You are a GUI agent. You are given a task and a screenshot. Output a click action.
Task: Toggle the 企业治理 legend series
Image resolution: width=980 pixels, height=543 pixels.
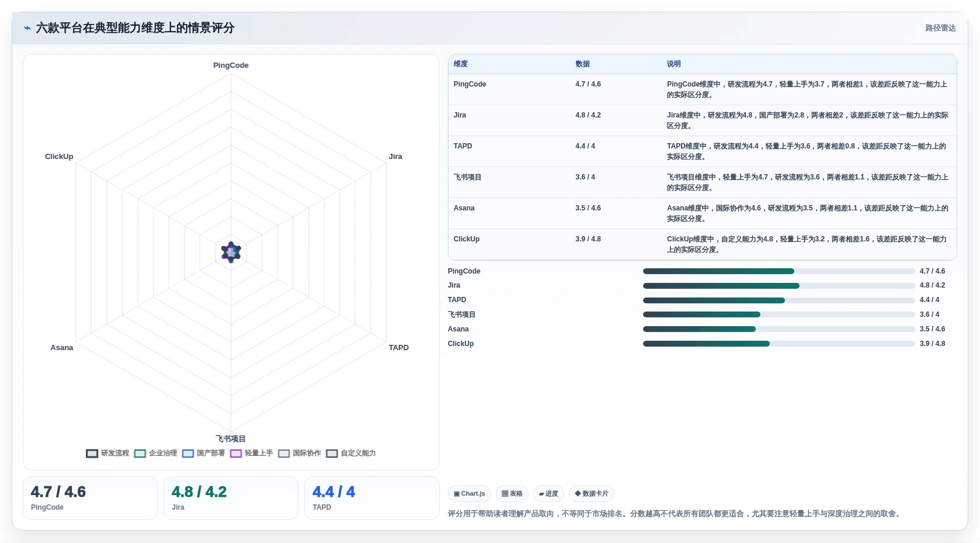155,453
